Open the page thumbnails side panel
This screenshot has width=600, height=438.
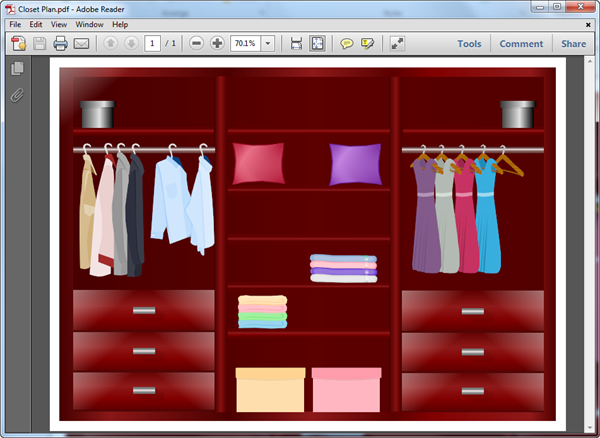(x=17, y=69)
